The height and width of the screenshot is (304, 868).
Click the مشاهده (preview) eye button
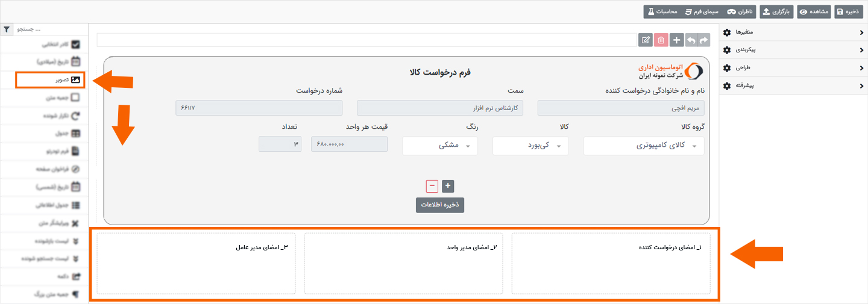pos(814,11)
